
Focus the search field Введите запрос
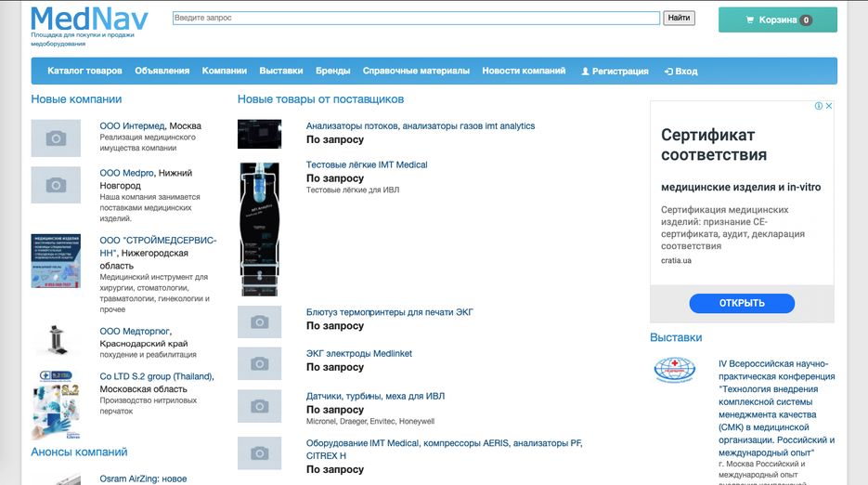point(416,18)
